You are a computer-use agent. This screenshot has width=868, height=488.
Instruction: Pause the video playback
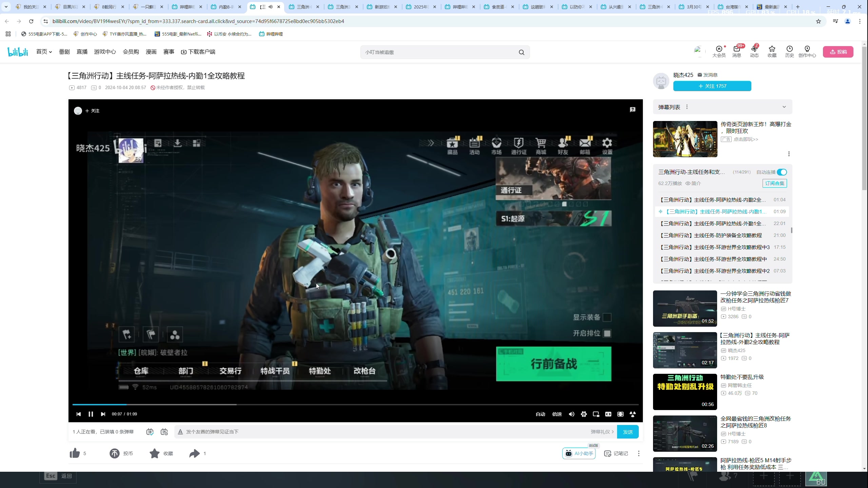pyautogui.click(x=91, y=414)
